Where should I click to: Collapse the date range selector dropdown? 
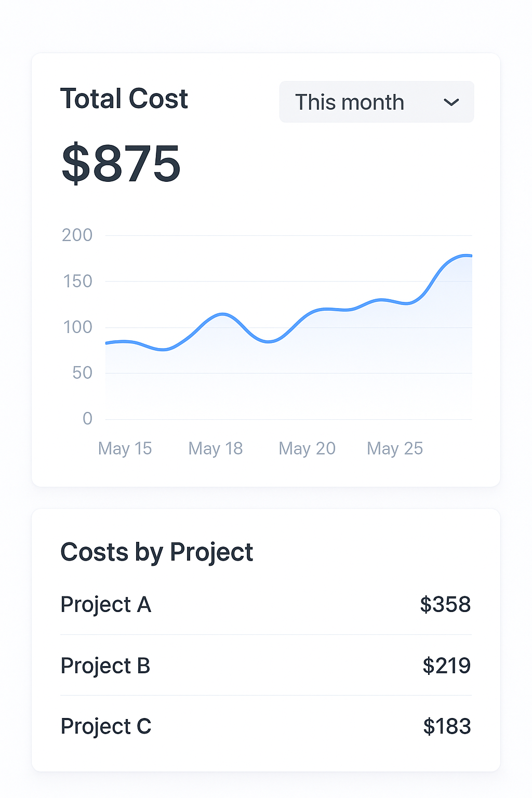click(376, 102)
